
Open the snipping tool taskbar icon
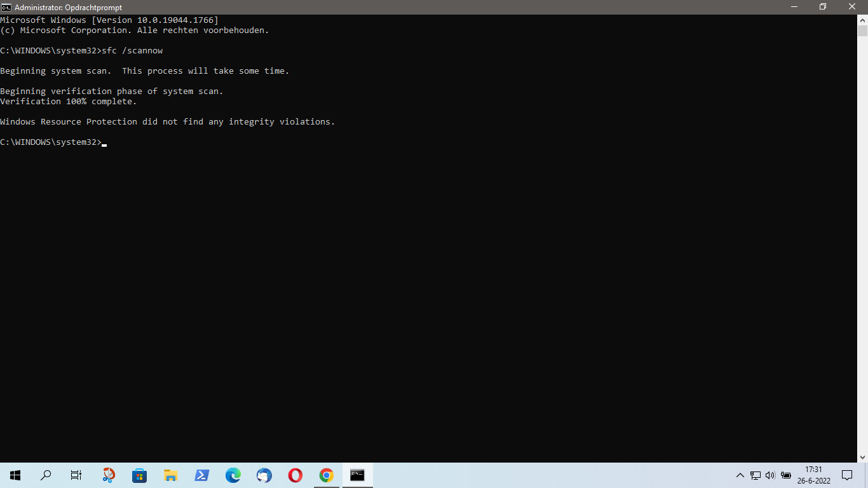[109, 475]
